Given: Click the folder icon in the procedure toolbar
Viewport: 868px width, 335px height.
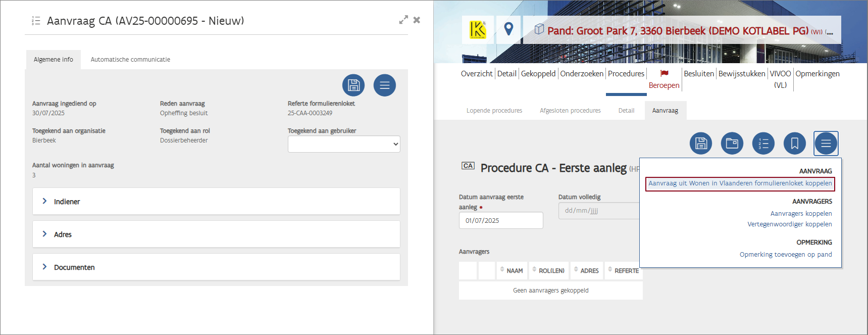Looking at the screenshot, I should 732,143.
